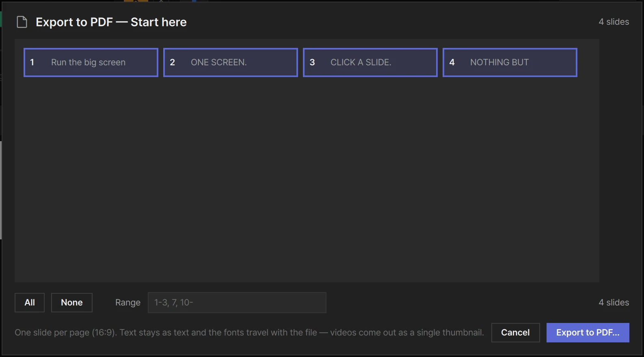
Task: Click the document icon beside Export to PDF title
Action: [x=22, y=22]
